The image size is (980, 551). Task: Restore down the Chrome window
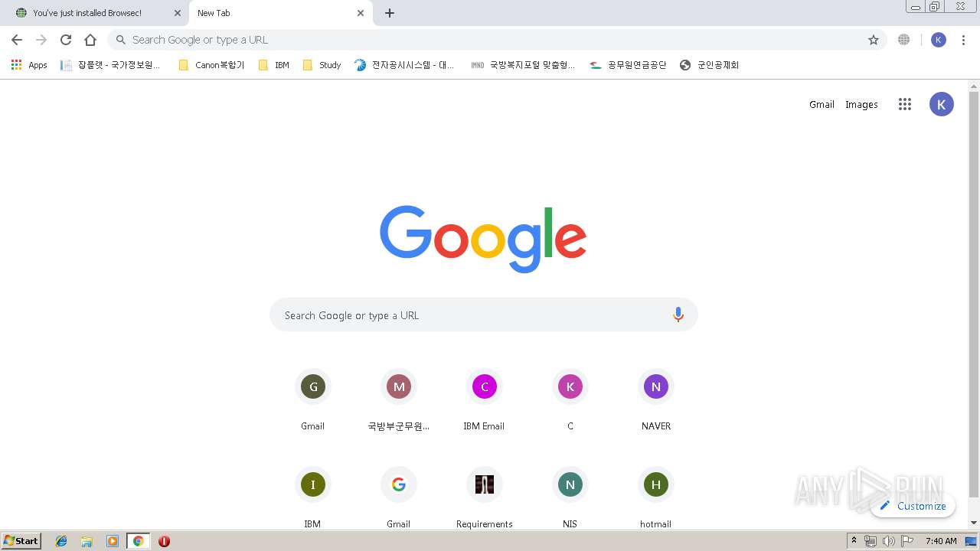point(935,7)
